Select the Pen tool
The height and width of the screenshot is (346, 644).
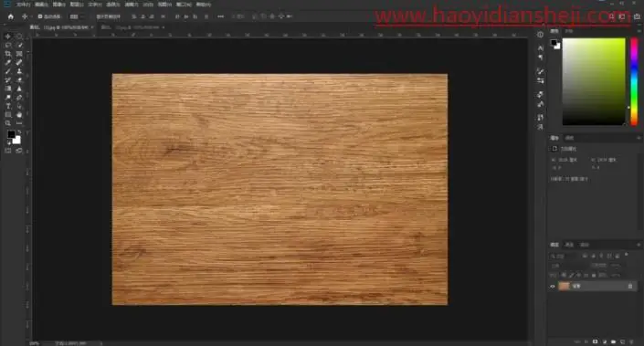tap(19, 98)
